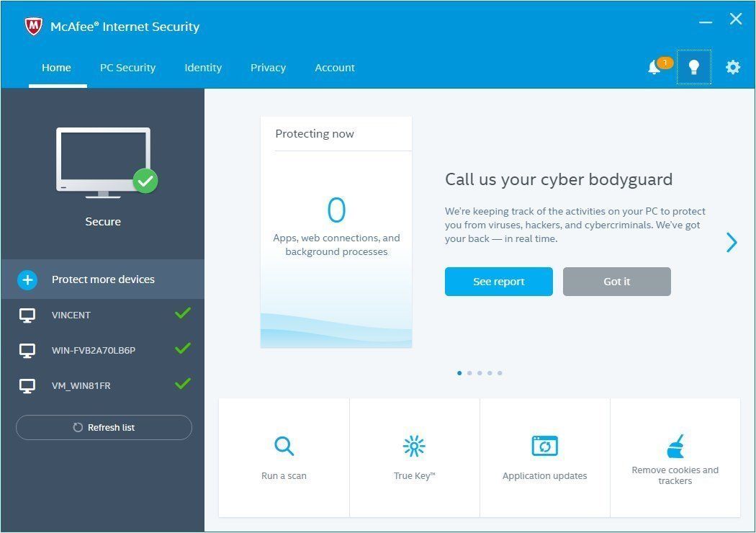The height and width of the screenshot is (533, 756).
Task: Click 'Call us your cyber bodyguard' heading
Action: click(559, 179)
